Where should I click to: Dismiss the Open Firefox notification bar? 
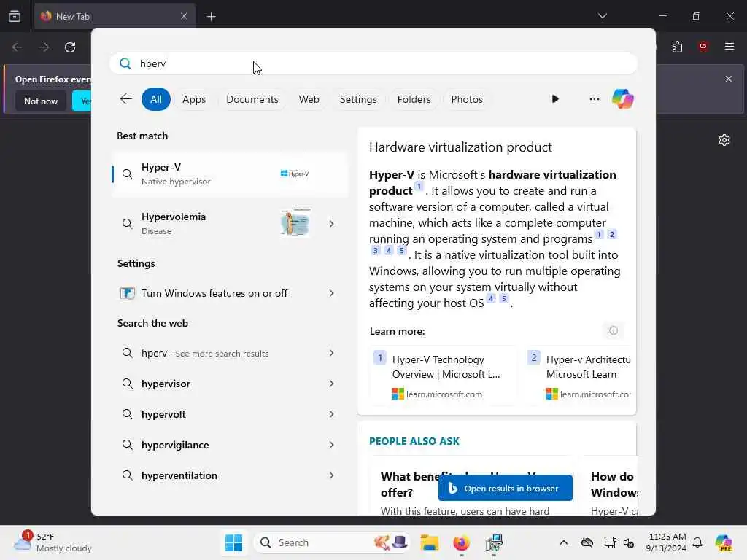coord(729,79)
